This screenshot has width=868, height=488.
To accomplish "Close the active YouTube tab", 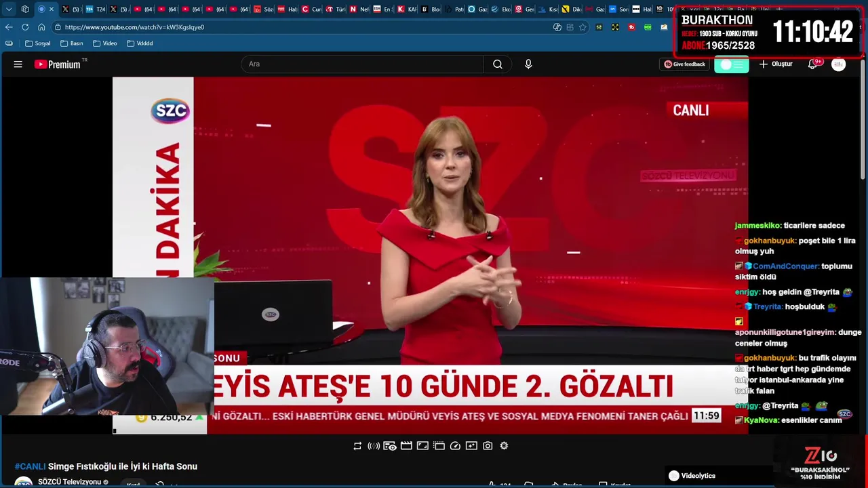I will (x=51, y=9).
